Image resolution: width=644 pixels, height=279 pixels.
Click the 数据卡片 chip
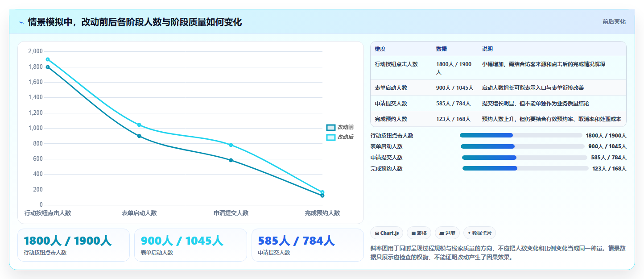[479, 233]
